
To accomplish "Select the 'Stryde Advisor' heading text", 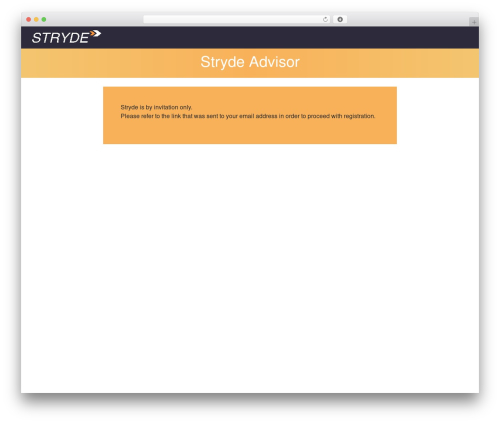I will pyautogui.click(x=250, y=62).
